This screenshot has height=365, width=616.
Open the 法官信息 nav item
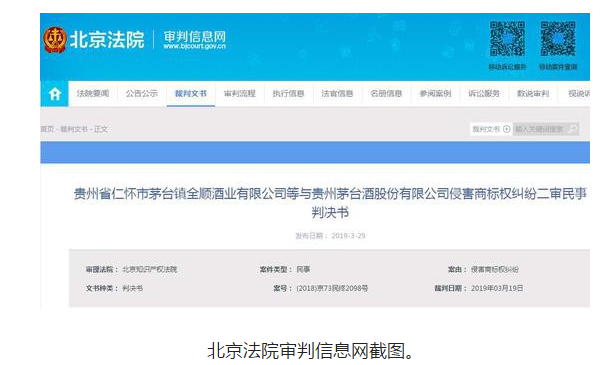(337, 94)
